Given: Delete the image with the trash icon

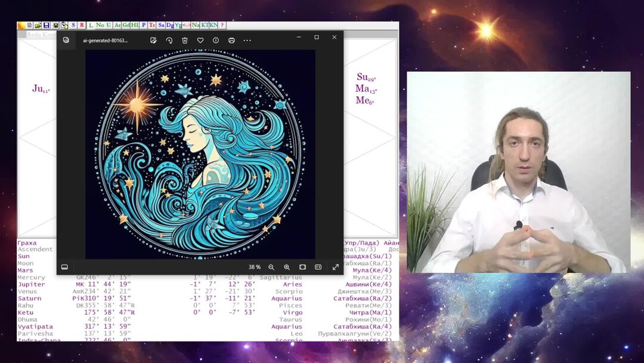Looking at the screenshot, I should (185, 40).
